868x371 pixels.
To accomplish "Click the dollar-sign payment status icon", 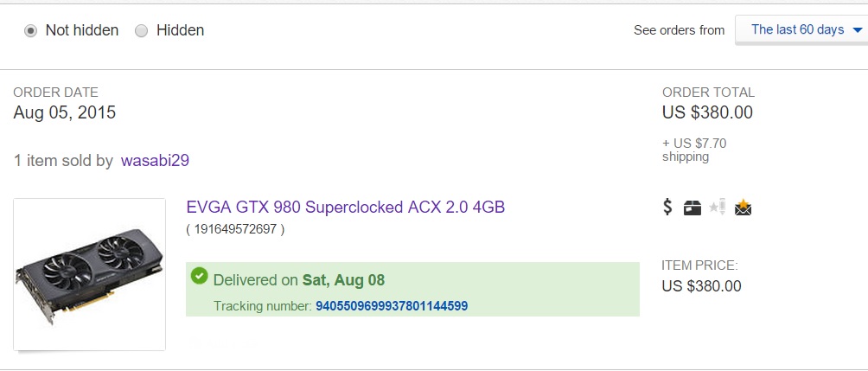I will coord(667,208).
